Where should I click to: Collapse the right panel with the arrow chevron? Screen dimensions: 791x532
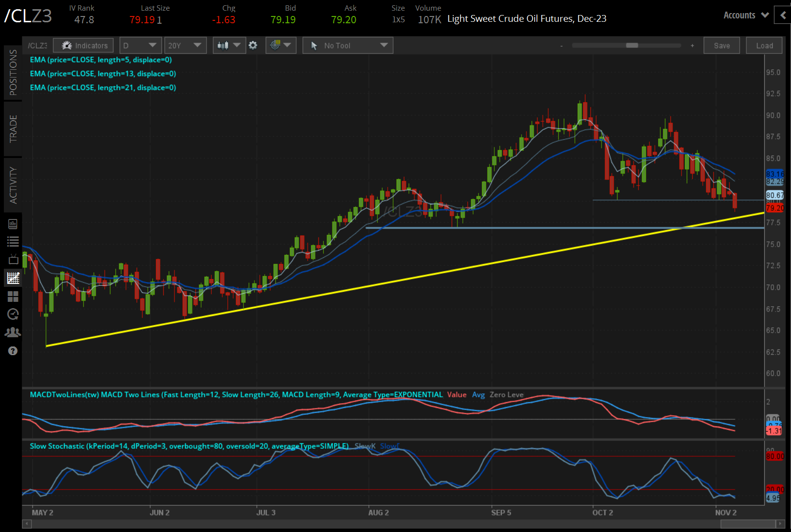pos(782,15)
